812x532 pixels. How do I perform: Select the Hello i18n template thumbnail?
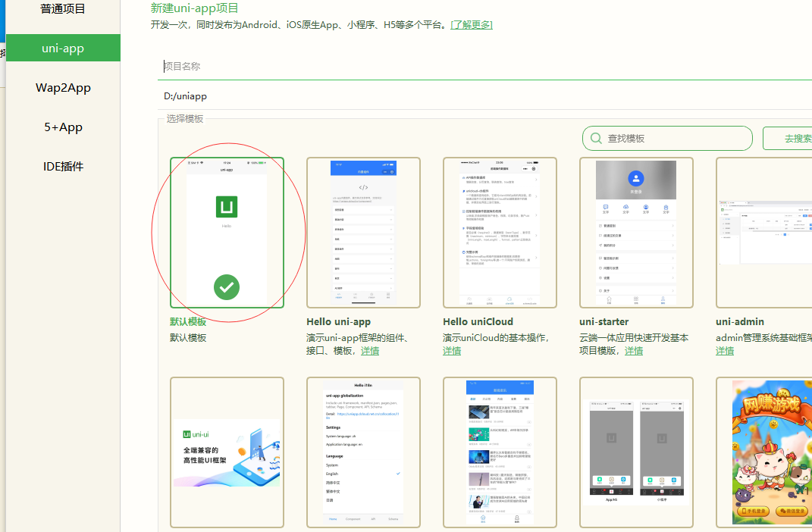point(363,452)
